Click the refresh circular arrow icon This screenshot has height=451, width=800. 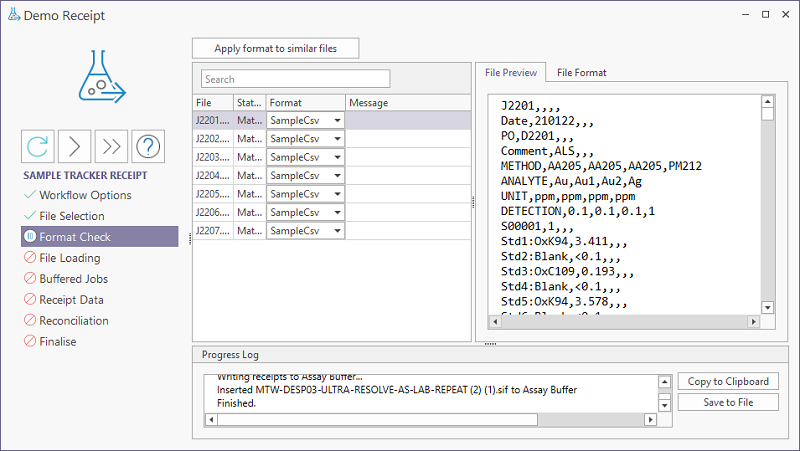[38, 146]
